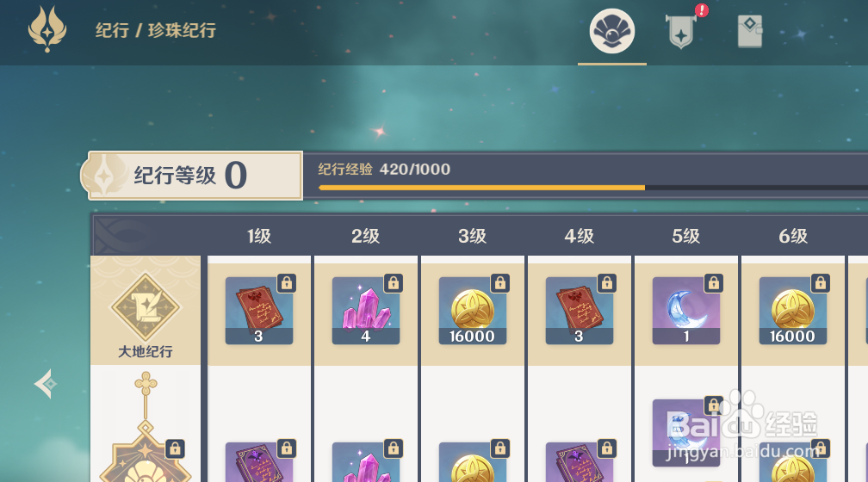
Task: Select level 4 purple book premium reward
Action: (x=580, y=461)
